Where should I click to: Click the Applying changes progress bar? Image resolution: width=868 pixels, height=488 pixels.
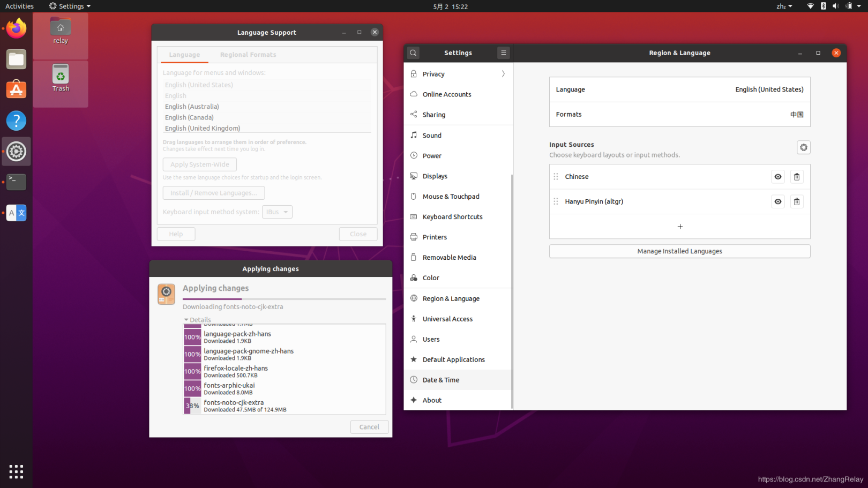(x=284, y=299)
